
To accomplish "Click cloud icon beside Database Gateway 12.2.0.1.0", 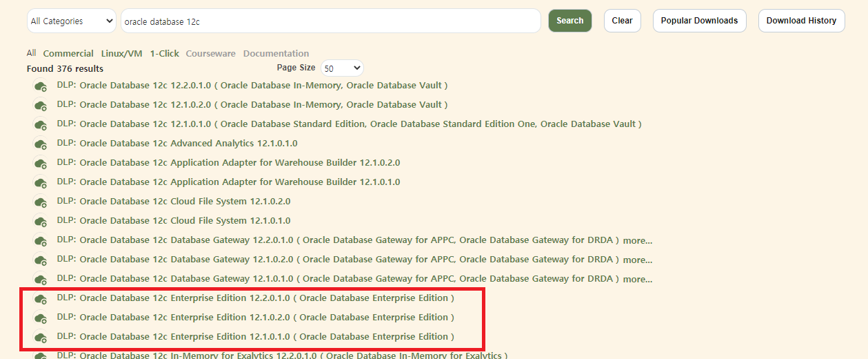I will 41,241.
